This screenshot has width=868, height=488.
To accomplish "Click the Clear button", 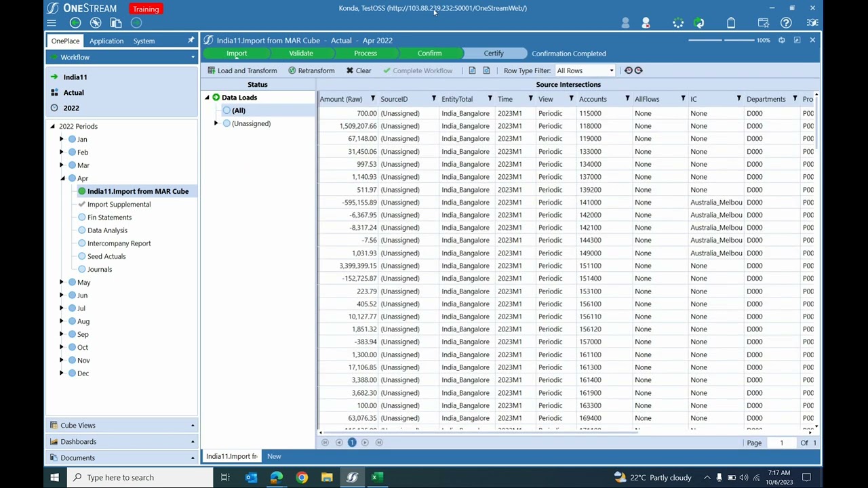I will (359, 70).
